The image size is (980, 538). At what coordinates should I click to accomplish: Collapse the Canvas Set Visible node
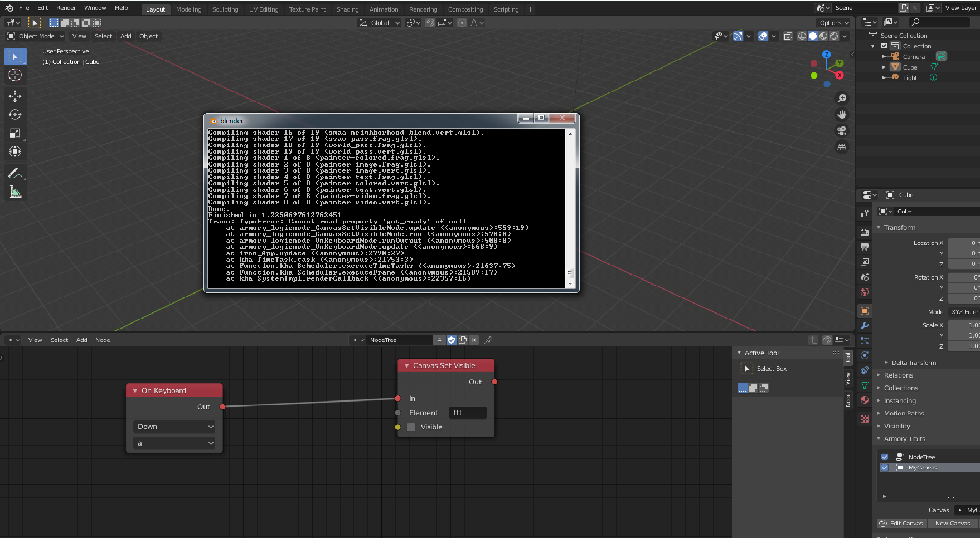point(407,366)
